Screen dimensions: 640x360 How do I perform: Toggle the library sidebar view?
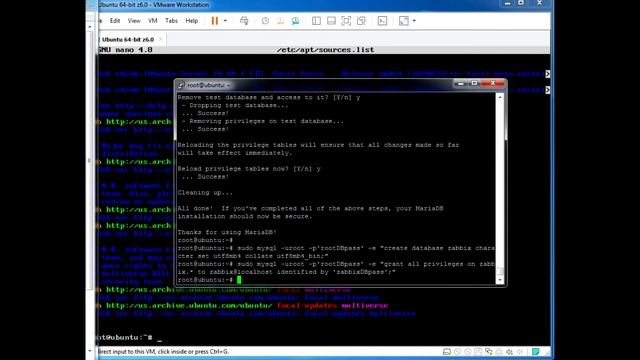[x=316, y=21]
